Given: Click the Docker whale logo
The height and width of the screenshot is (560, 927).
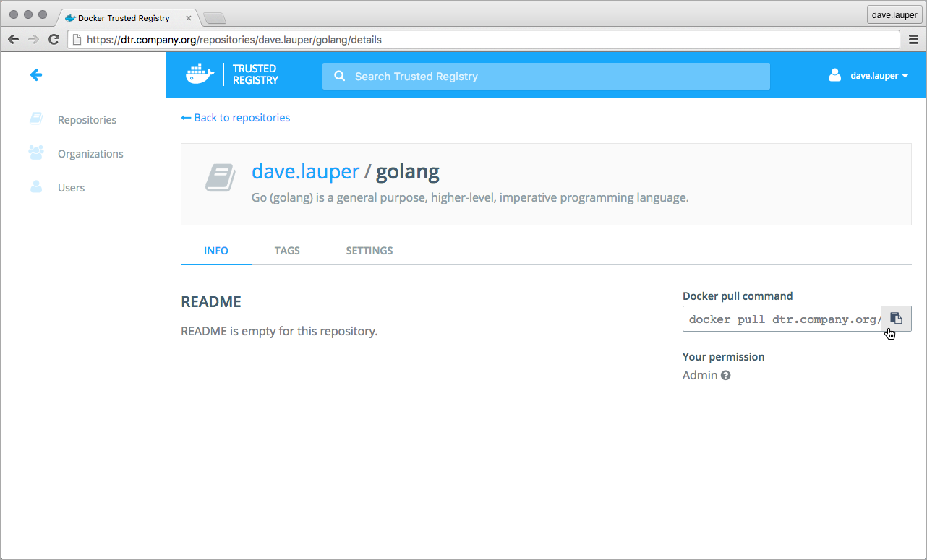Looking at the screenshot, I should point(200,74).
